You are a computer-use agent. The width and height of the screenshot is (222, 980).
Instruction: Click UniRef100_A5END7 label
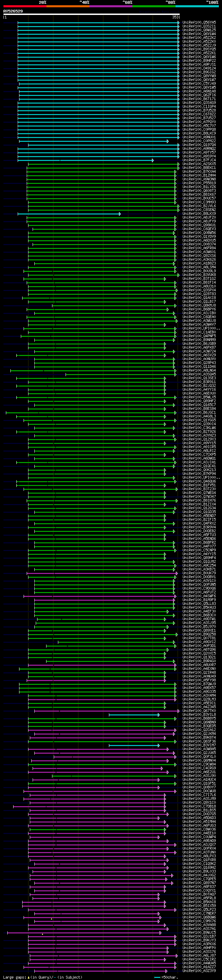coord(199,516)
